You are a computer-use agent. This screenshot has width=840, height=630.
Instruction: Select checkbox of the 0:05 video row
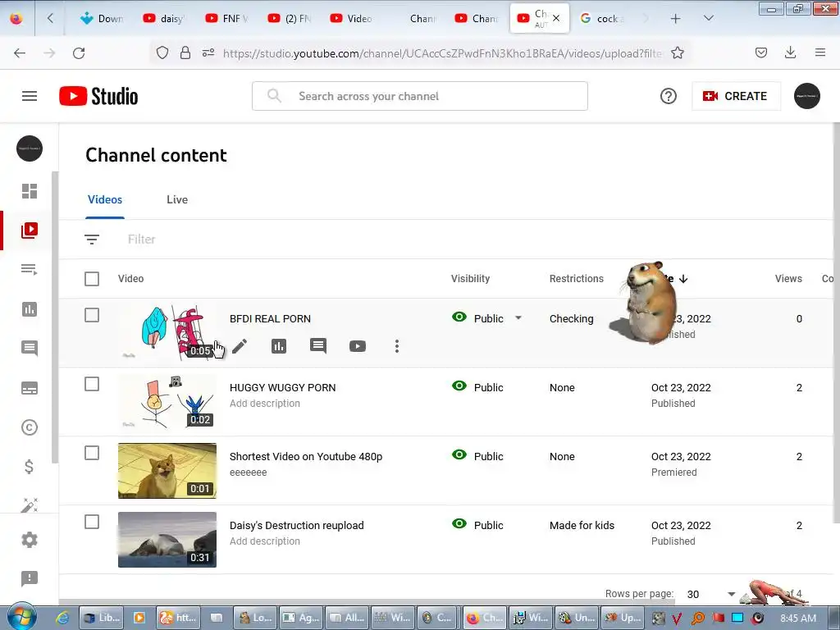[x=92, y=315]
